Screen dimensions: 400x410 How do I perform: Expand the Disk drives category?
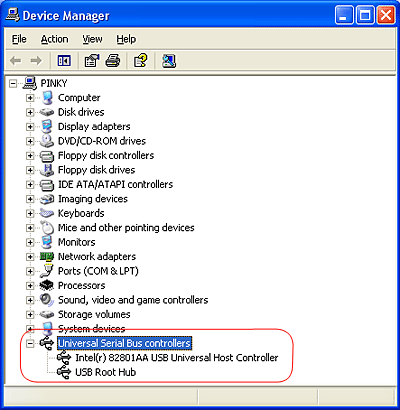coord(30,112)
